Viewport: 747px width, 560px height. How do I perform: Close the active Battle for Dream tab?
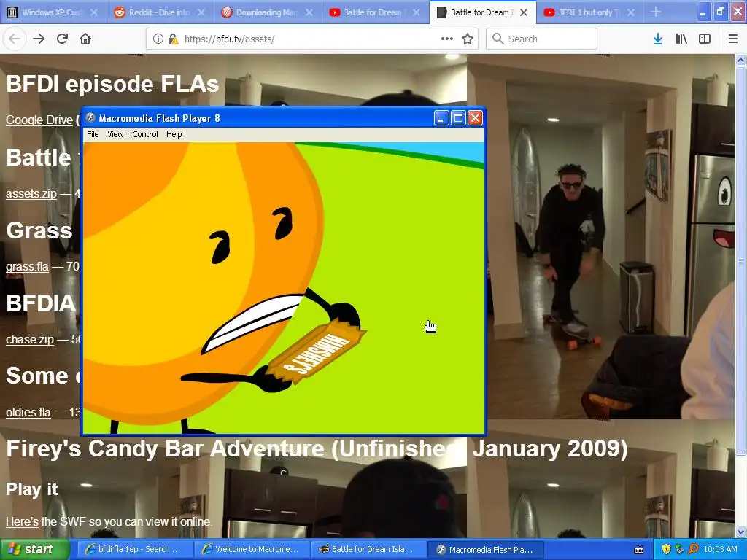[524, 12]
